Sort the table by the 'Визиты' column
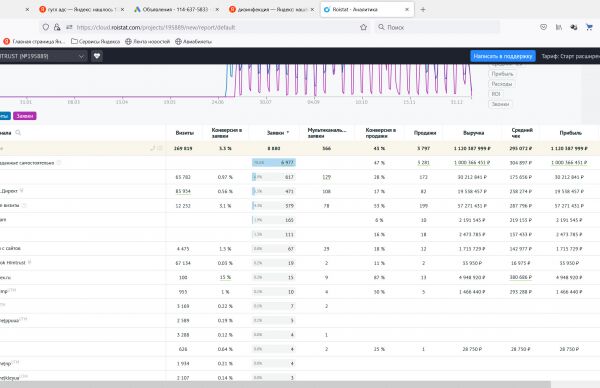Viewport: 600px width, 388px height. point(184,133)
